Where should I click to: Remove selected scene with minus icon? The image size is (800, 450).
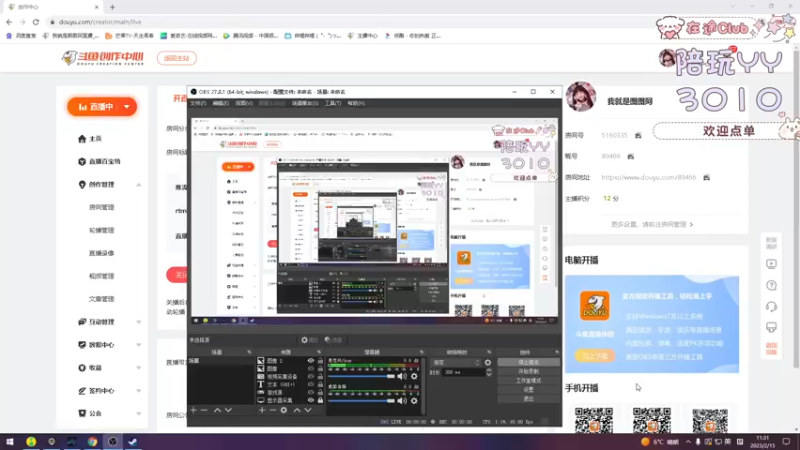click(x=204, y=410)
